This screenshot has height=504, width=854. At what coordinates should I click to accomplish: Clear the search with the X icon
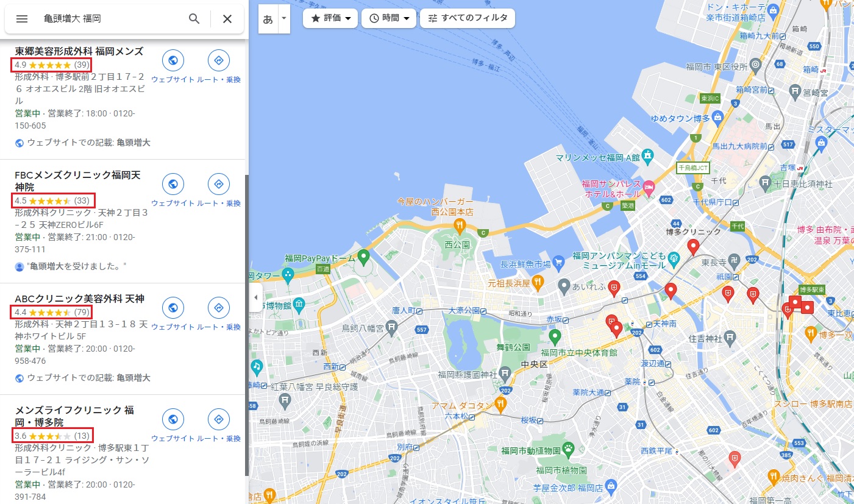click(227, 19)
